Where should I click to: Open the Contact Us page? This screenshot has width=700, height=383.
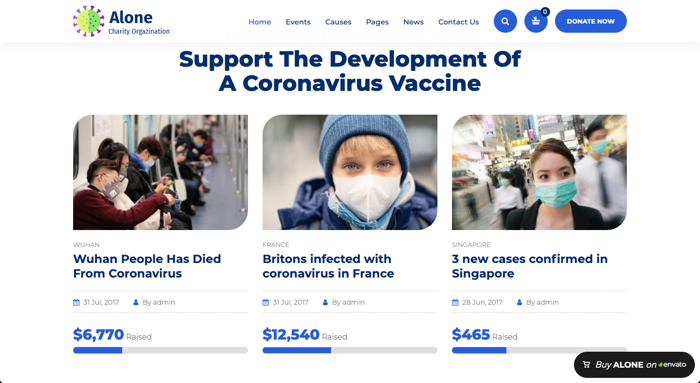click(458, 22)
